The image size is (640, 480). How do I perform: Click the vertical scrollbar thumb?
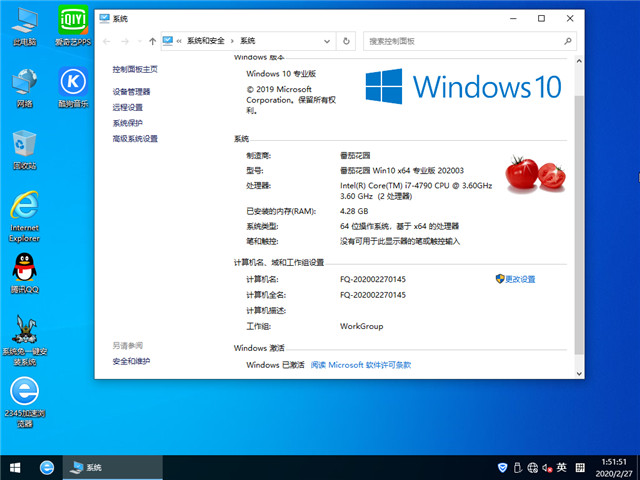[x=579, y=224]
